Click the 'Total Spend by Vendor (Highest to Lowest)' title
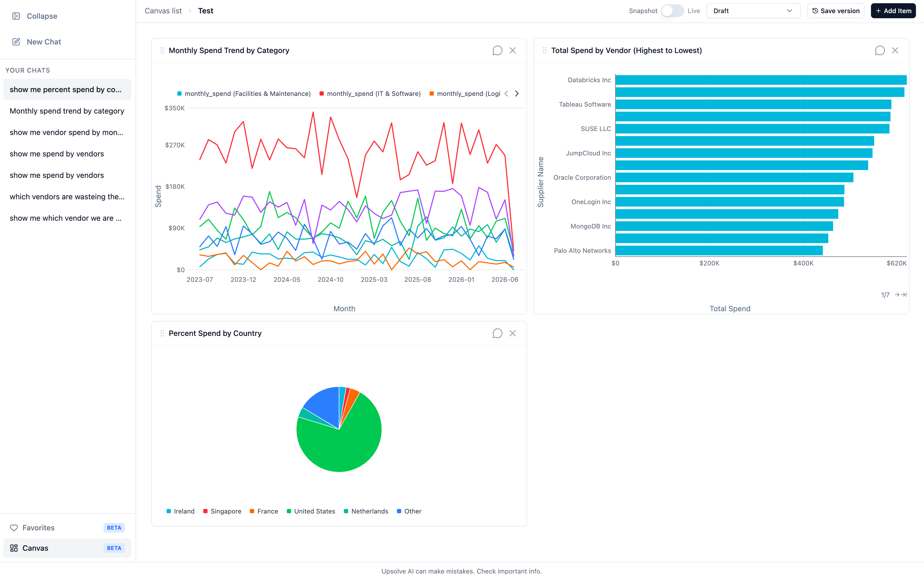 pos(626,50)
